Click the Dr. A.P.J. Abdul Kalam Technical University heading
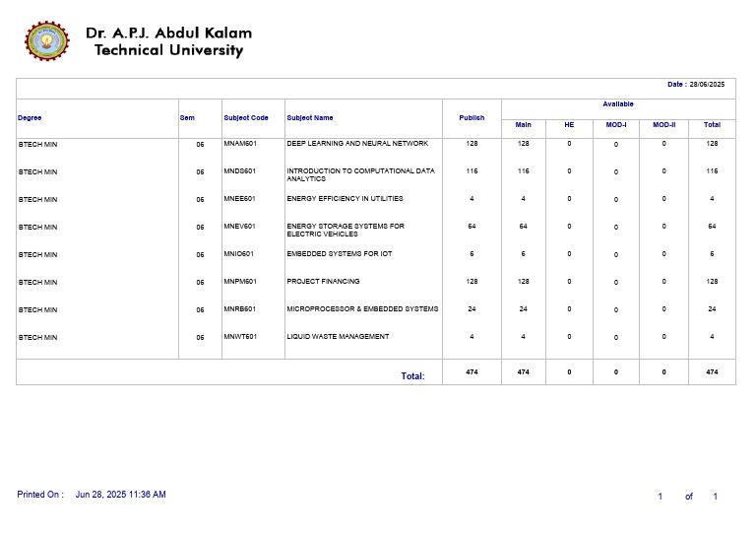The width and height of the screenshot is (756, 536). 168,41
